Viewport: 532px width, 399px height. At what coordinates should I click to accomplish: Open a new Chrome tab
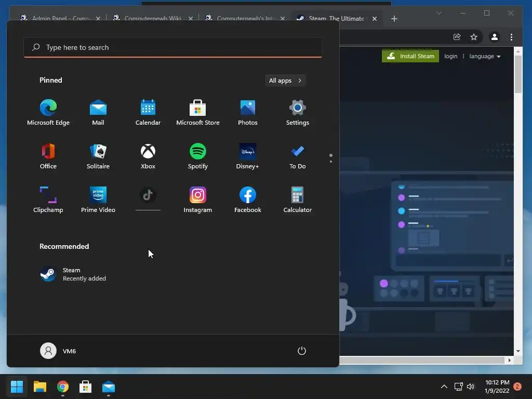click(394, 19)
